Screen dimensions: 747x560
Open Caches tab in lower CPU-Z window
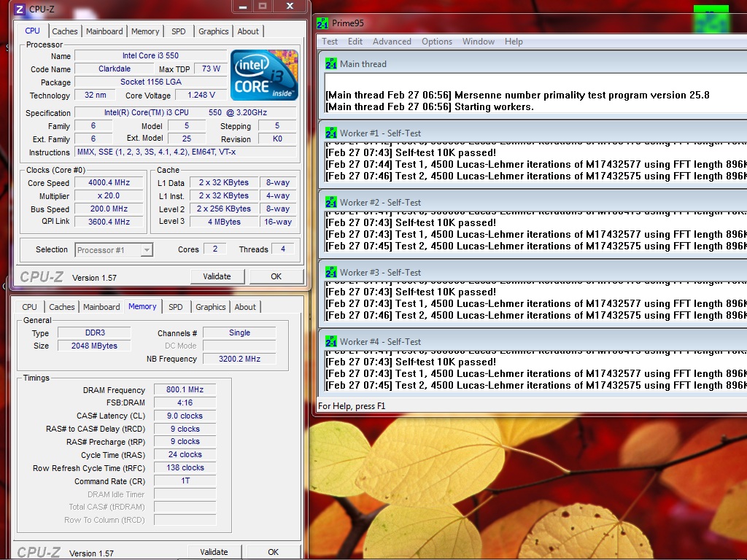click(62, 307)
